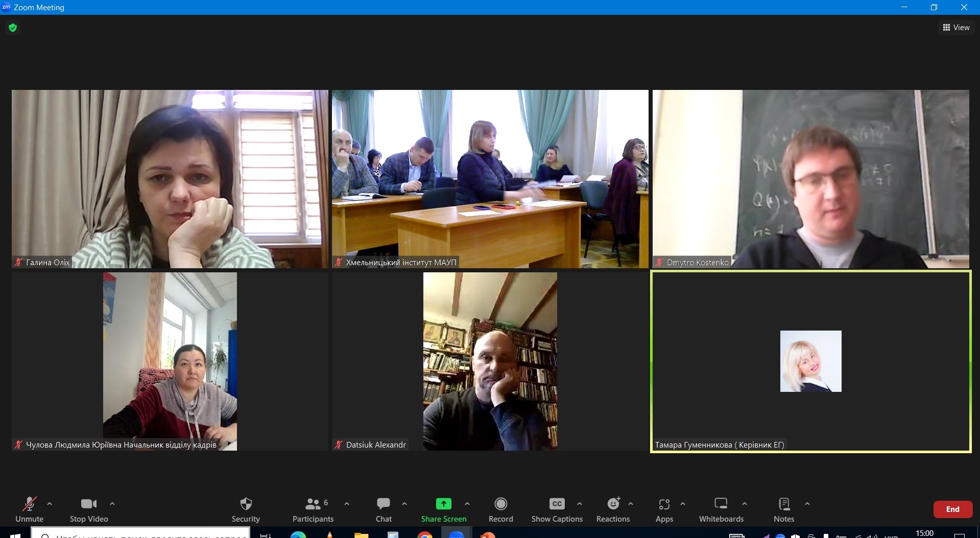Open Zoom Apps panel
980x538 pixels.
pos(664,509)
